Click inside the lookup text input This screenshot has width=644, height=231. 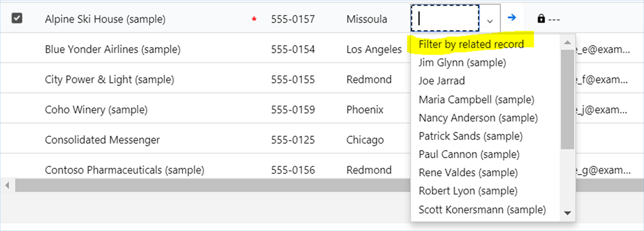[x=445, y=18]
